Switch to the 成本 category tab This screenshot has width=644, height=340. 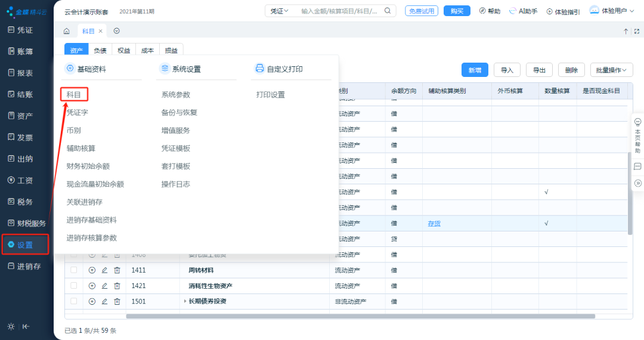[147, 50]
